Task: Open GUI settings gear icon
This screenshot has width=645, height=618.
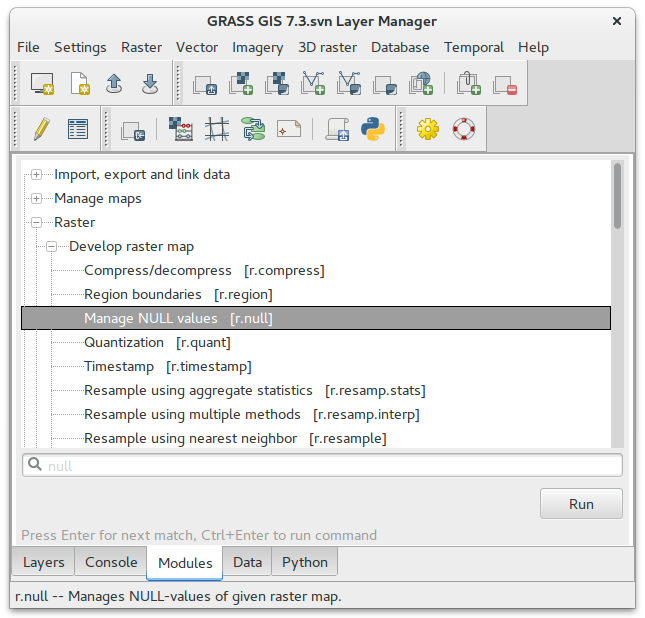Action: point(428,129)
